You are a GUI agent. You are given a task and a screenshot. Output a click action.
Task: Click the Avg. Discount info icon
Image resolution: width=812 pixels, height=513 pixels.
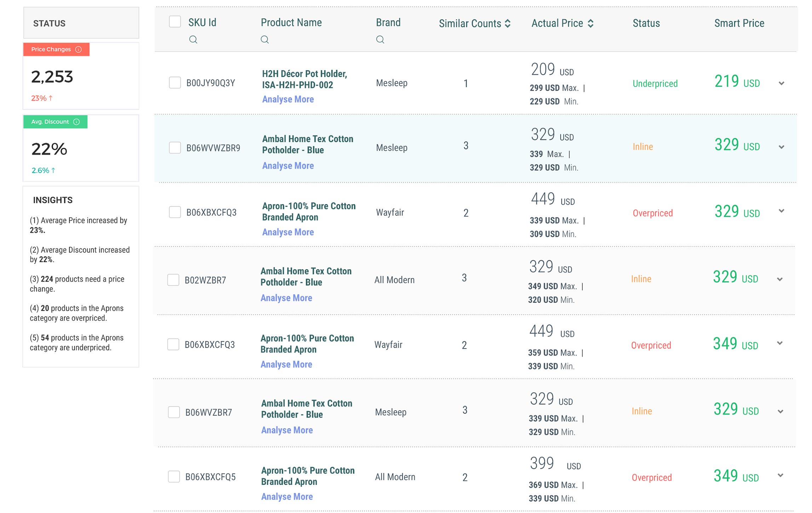(76, 122)
